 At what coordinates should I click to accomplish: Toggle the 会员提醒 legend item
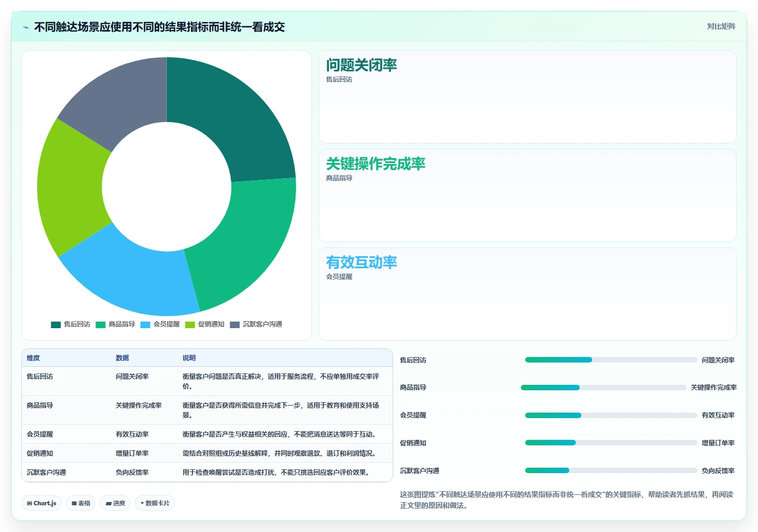(160, 324)
